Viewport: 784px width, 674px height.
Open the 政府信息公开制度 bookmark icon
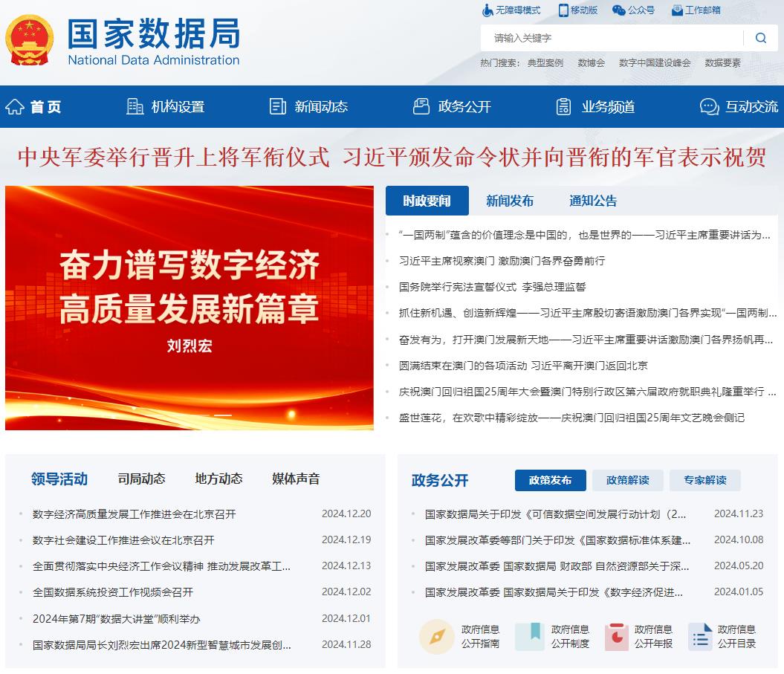[x=529, y=637]
